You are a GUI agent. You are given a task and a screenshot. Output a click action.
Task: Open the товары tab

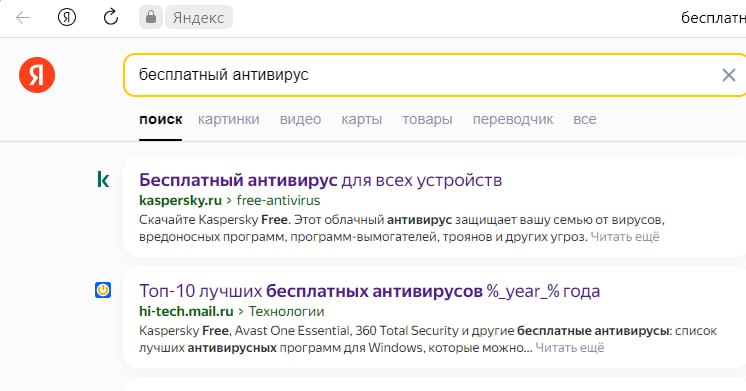[x=427, y=119]
